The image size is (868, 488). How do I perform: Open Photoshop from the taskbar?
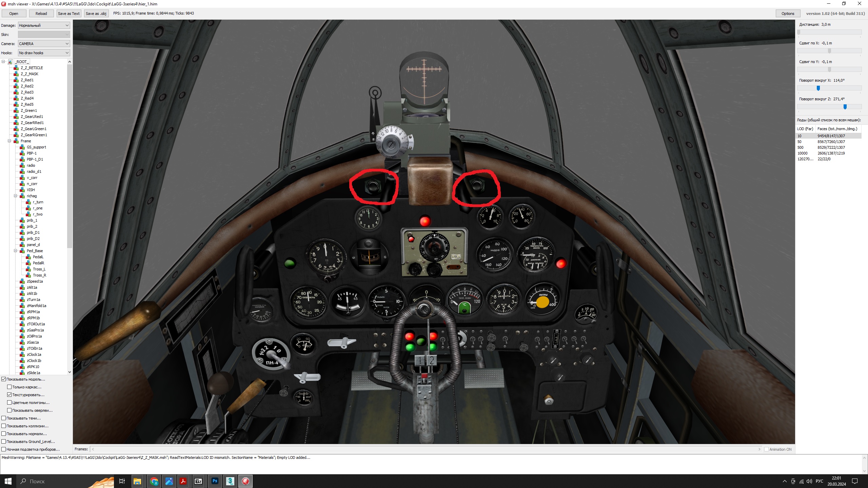click(x=215, y=481)
